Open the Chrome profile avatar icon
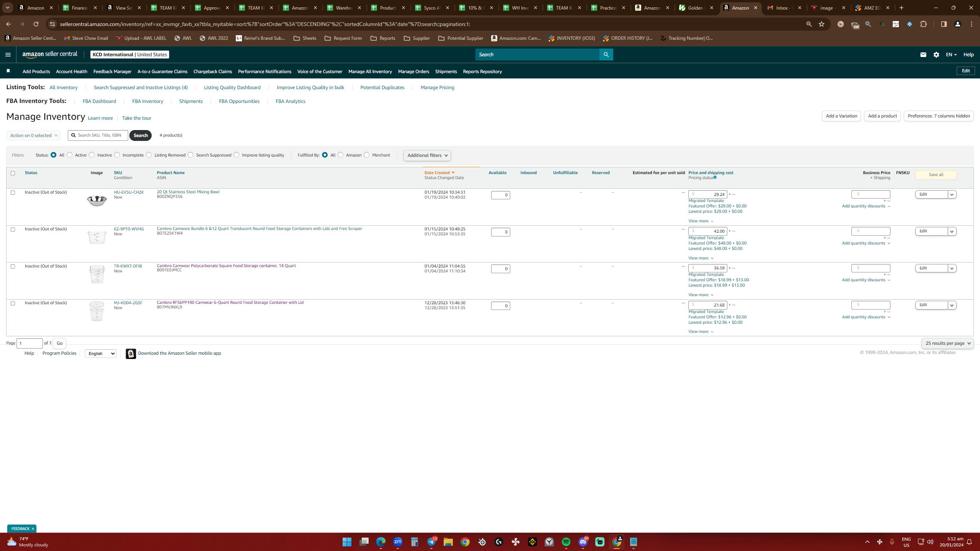 click(958, 24)
